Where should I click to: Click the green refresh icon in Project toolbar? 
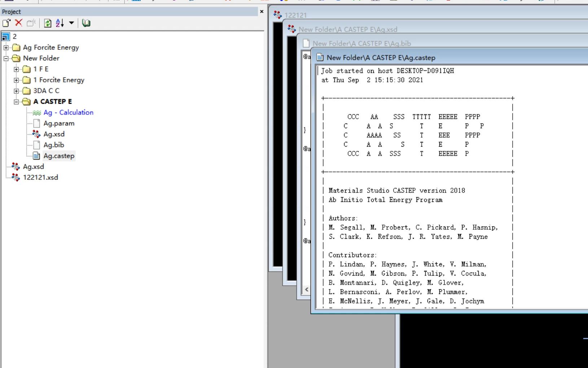48,23
